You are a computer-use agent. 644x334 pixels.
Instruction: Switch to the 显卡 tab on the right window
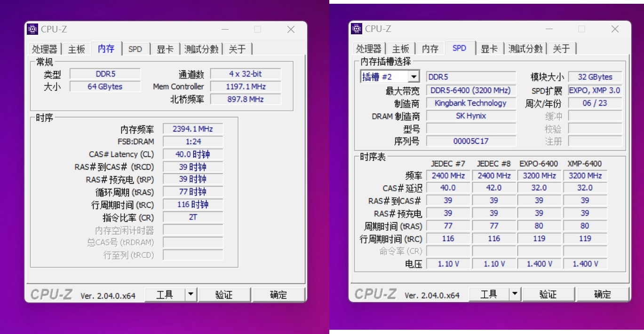[489, 48]
